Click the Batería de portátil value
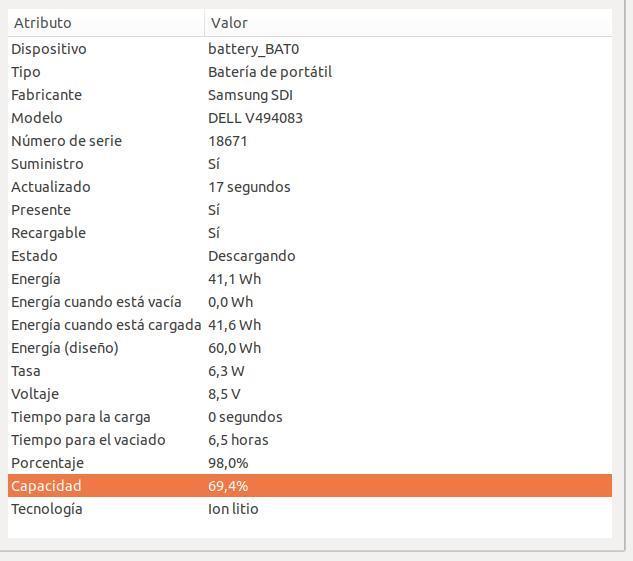 point(270,72)
